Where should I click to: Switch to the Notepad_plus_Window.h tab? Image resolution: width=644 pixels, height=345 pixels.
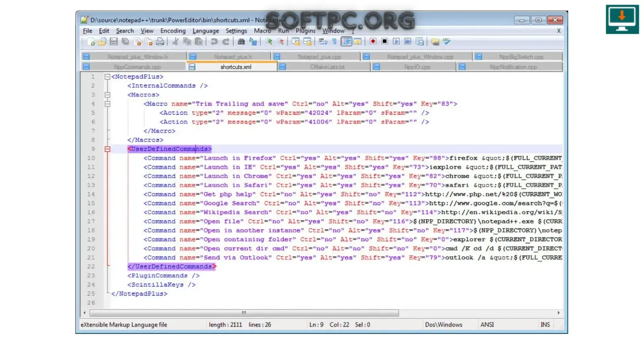click(134, 57)
